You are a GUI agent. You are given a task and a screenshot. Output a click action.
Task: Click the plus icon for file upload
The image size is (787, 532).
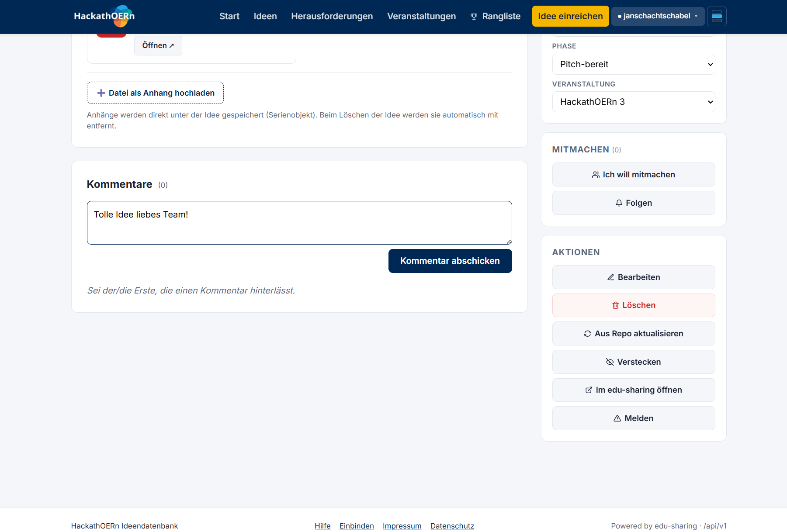pos(101,93)
